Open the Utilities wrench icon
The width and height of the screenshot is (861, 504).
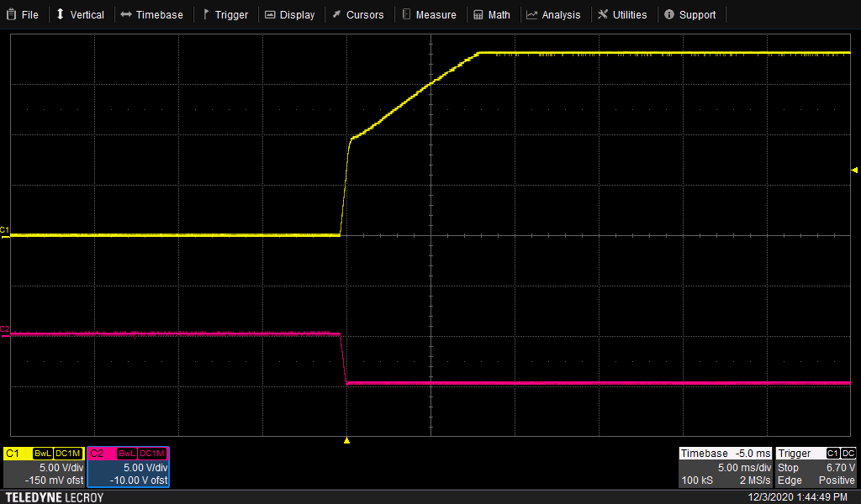click(x=601, y=14)
